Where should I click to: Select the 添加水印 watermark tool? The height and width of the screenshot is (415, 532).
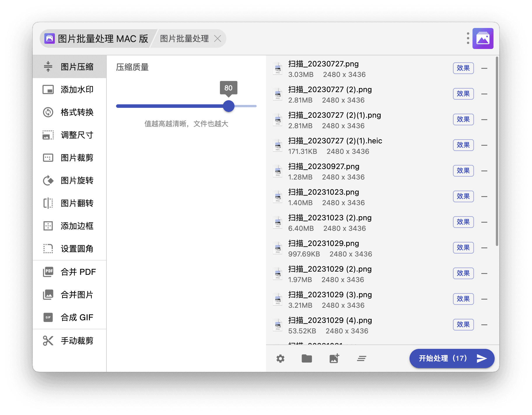click(69, 89)
